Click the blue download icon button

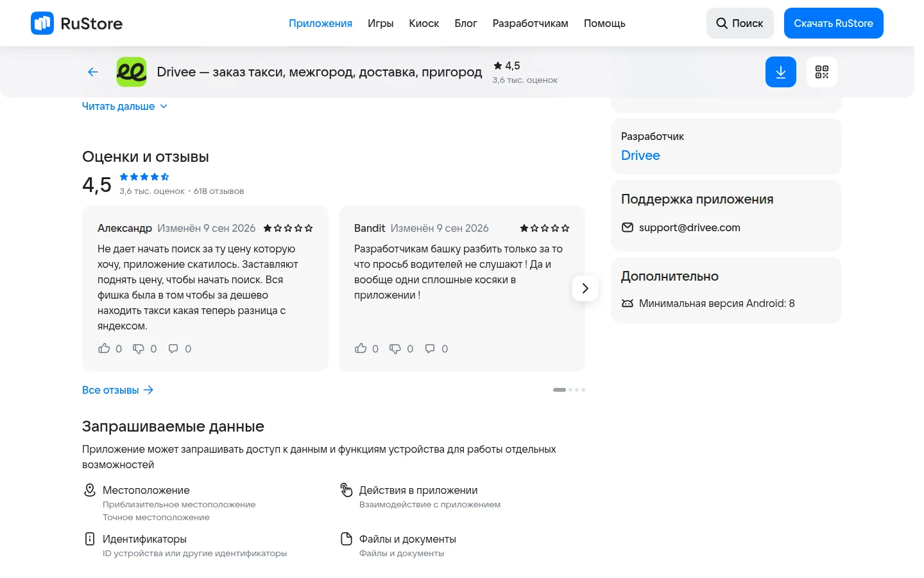(x=781, y=72)
